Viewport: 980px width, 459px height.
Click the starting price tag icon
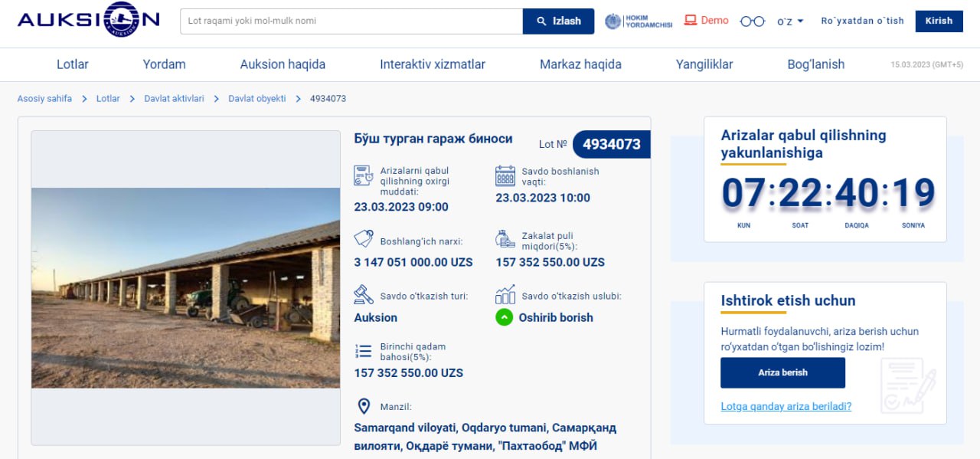point(363,239)
